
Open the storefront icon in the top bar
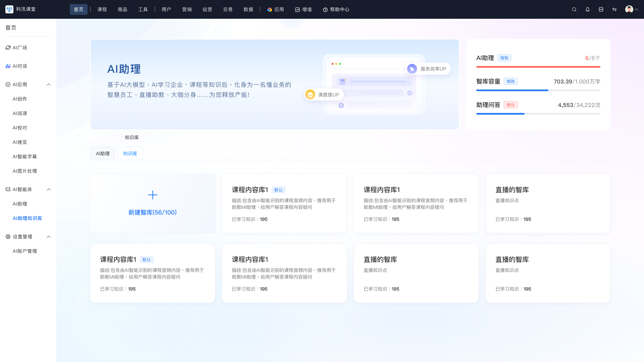[x=601, y=9]
